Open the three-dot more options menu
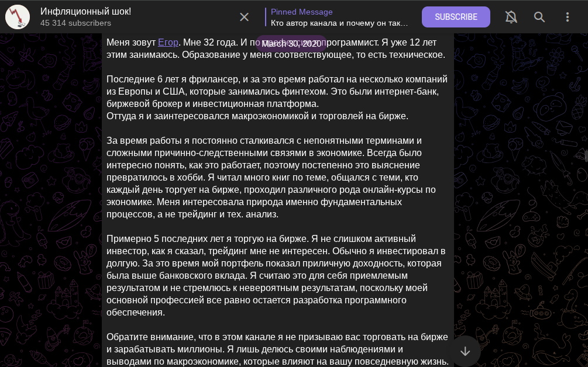This screenshot has height=367, width=588. (x=568, y=17)
